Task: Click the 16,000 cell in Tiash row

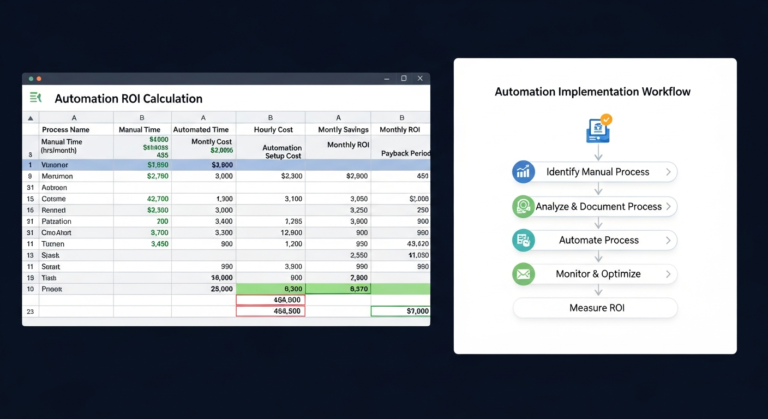Action: point(203,277)
